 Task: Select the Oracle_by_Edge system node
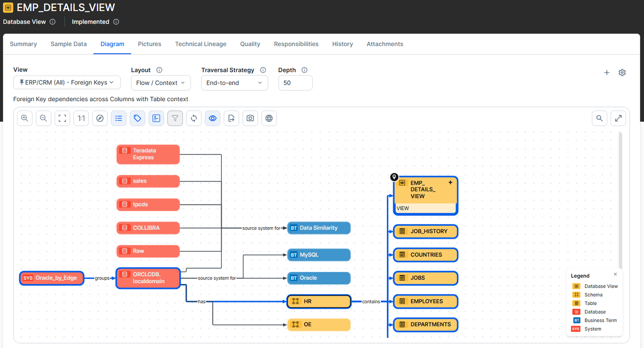click(52, 278)
